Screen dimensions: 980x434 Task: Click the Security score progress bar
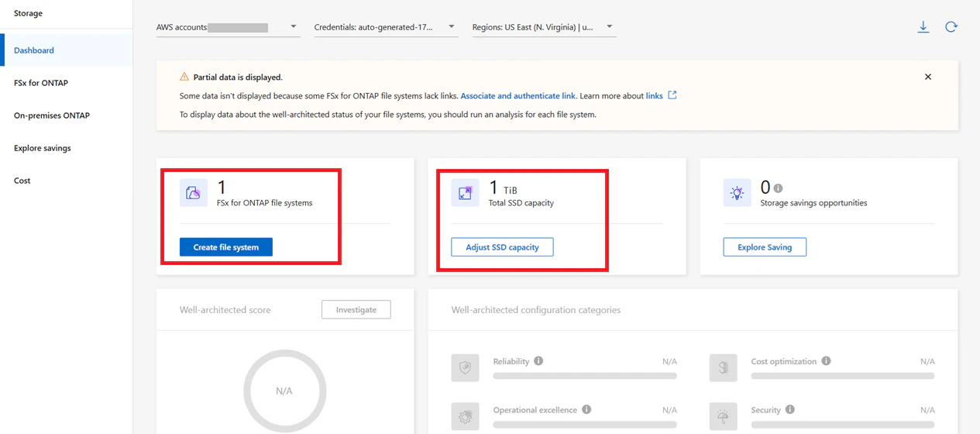(x=843, y=424)
